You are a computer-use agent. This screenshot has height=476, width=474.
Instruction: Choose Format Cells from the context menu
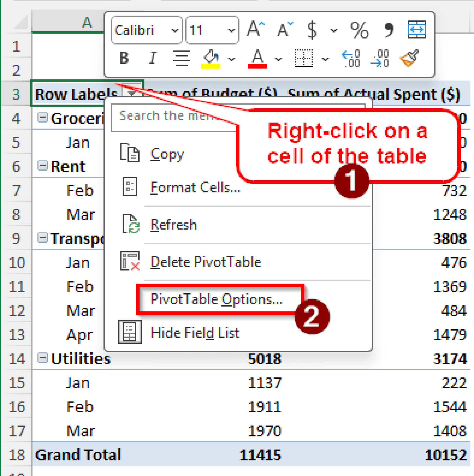tap(195, 187)
